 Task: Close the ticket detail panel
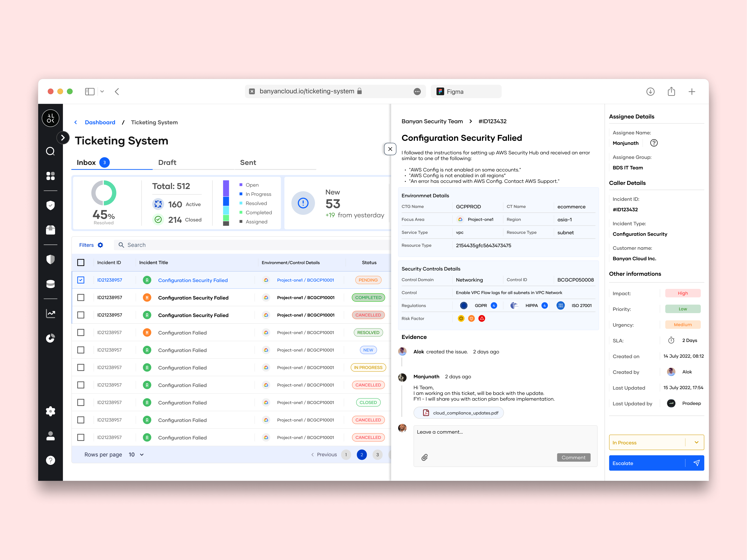390,149
